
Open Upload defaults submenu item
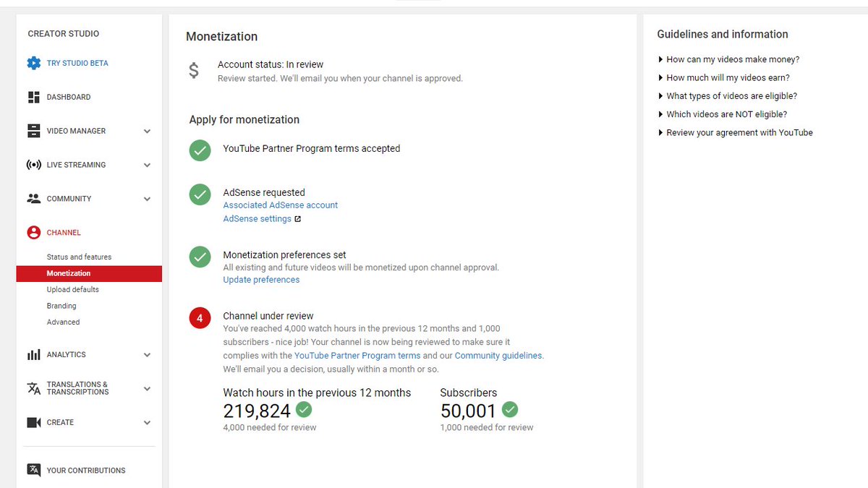point(73,289)
